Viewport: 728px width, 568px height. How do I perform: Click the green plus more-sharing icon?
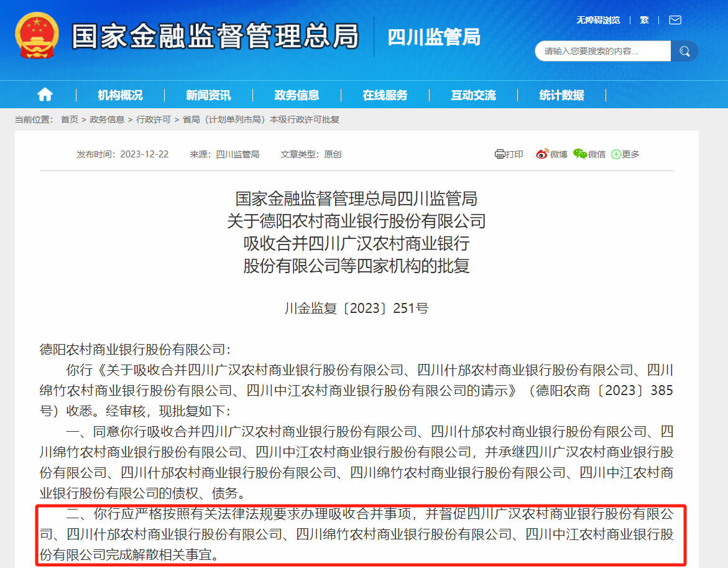[616, 154]
